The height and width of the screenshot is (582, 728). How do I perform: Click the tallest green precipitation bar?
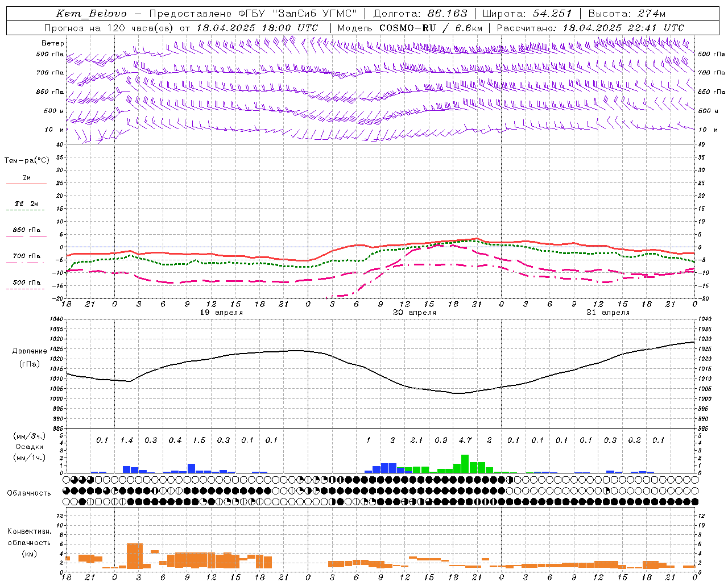point(465,464)
